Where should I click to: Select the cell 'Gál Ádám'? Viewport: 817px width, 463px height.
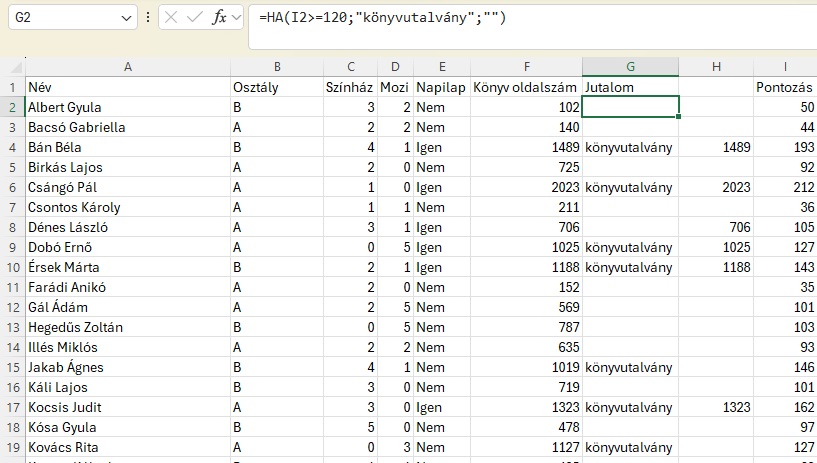pos(128,307)
